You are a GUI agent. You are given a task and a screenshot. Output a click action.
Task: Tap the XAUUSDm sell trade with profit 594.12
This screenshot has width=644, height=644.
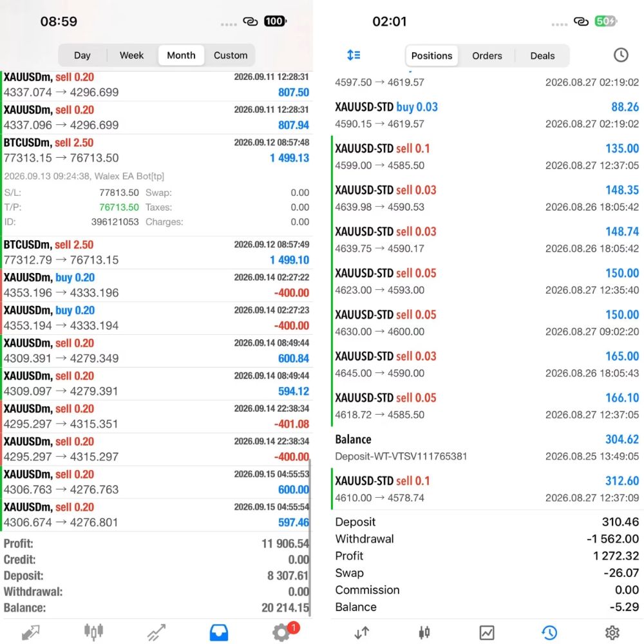[x=156, y=384]
